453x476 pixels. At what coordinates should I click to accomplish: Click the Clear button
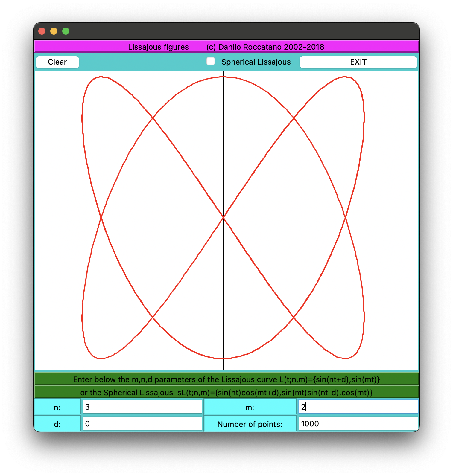tap(57, 62)
